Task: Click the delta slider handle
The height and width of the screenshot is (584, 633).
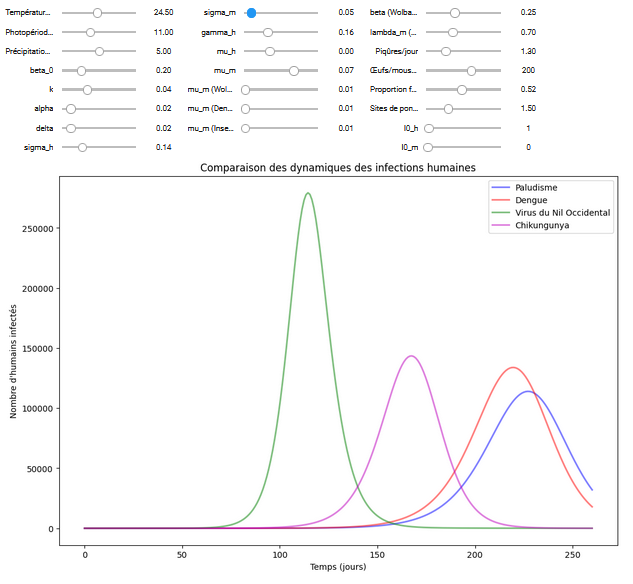Action: [x=70, y=128]
